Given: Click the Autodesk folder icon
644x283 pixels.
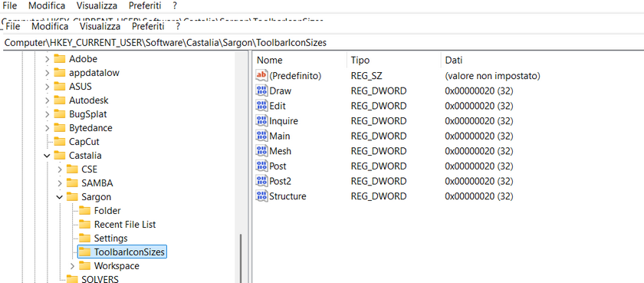Looking at the screenshot, I should [60, 100].
